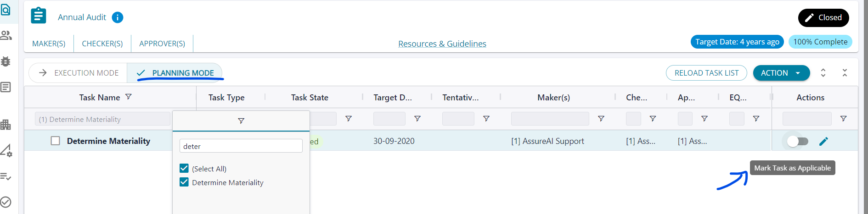Open the Target Date column filter icon
The image size is (868, 214).
coord(417,119)
